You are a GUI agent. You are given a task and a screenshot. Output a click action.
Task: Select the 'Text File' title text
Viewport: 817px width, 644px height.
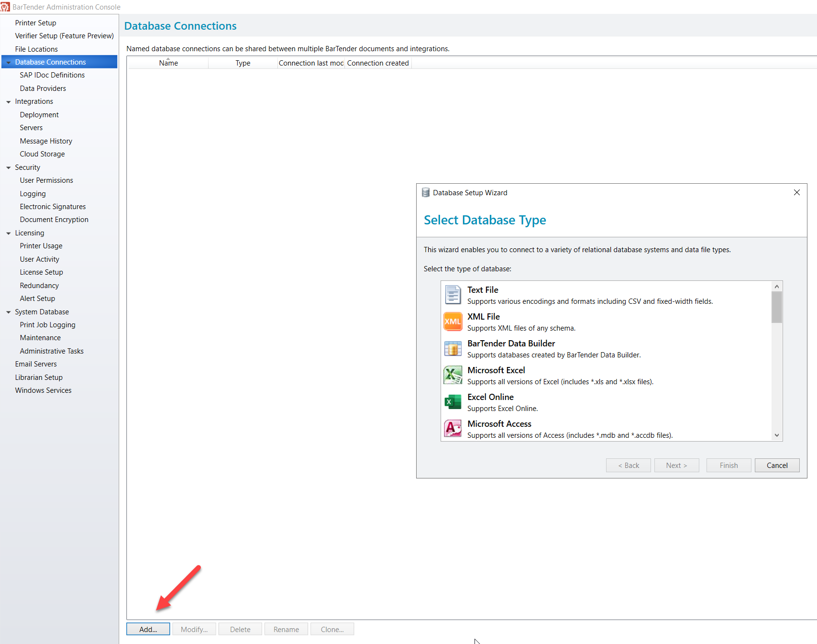(483, 290)
